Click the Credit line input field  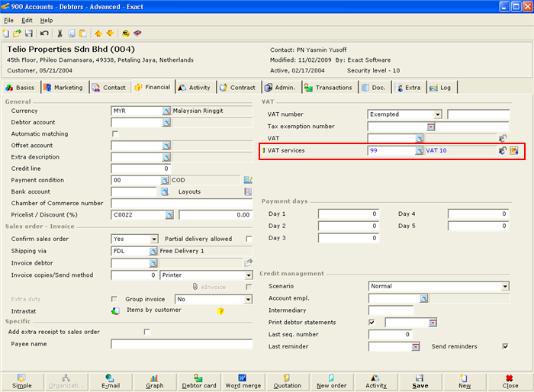(x=140, y=169)
